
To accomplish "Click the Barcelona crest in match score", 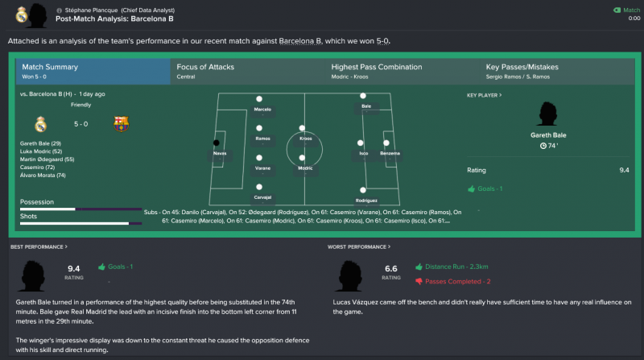I will 122,124.
